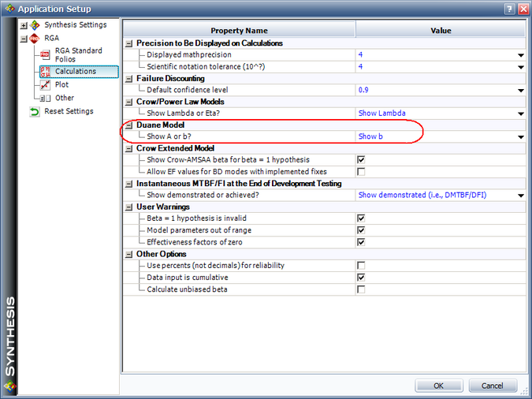The image size is (532, 399).
Task: Click the RGA Standard Folios icon
Action: (x=45, y=54)
